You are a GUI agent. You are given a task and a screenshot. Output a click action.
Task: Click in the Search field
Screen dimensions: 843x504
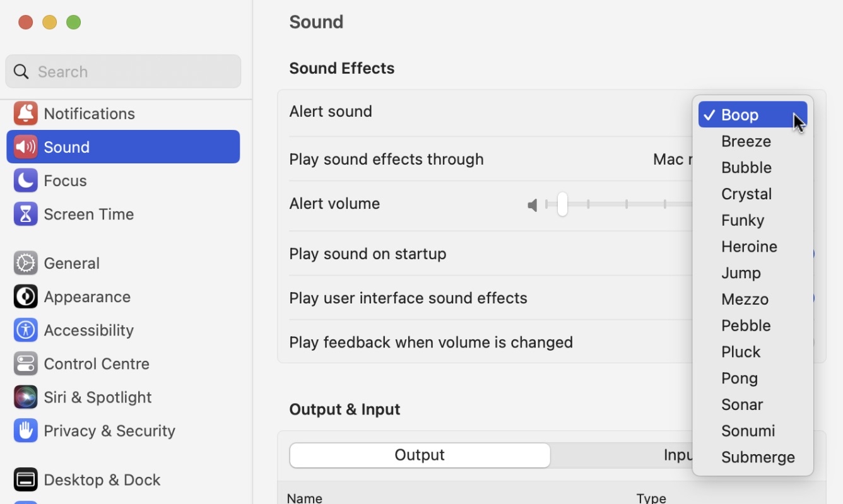[x=123, y=71]
